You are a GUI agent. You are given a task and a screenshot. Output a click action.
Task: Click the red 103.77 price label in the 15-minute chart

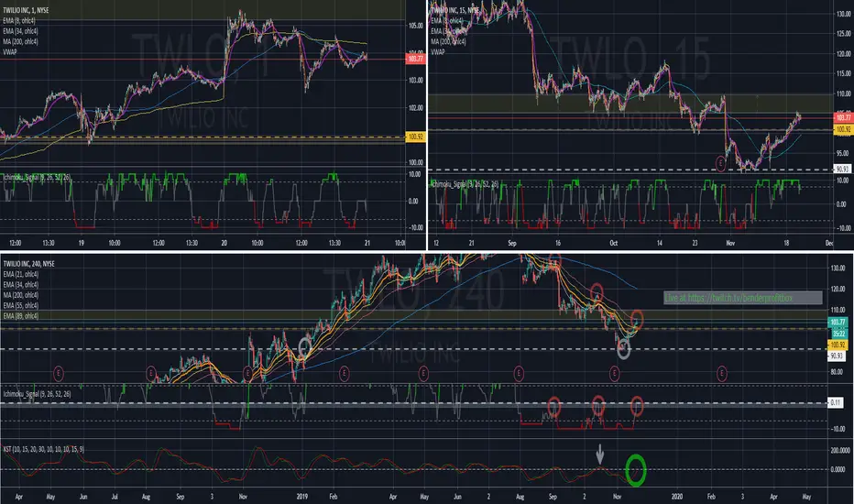pyautogui.click(x=843, y=117)
